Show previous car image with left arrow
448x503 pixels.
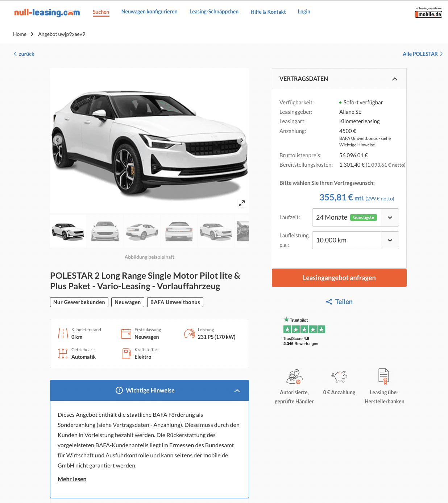[x=58, y=140]
